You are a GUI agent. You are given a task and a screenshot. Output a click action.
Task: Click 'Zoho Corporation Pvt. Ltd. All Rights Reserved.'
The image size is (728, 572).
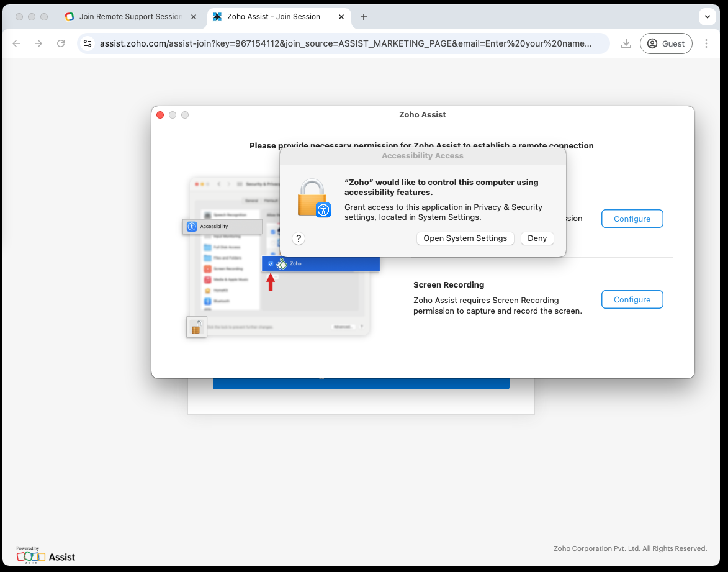pyautogui.click(x=630, y=548)
